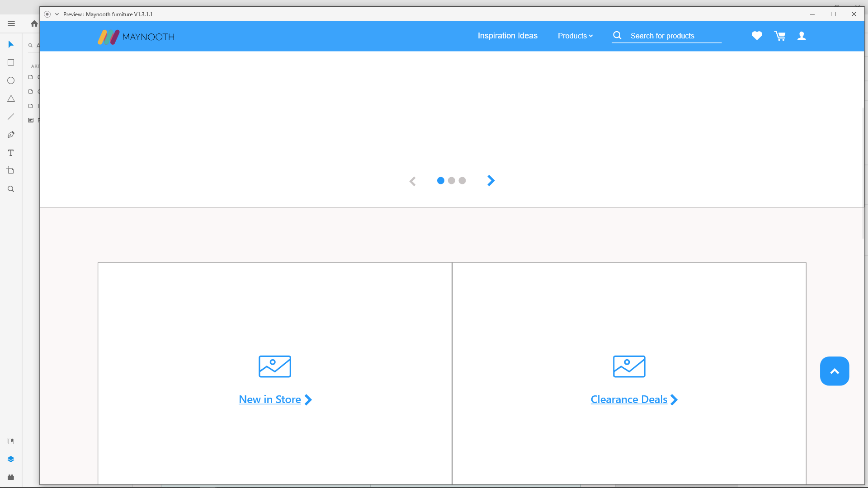The image size is (868, 488).
Task: Select the Pen tool
Action: coord(11,134)
